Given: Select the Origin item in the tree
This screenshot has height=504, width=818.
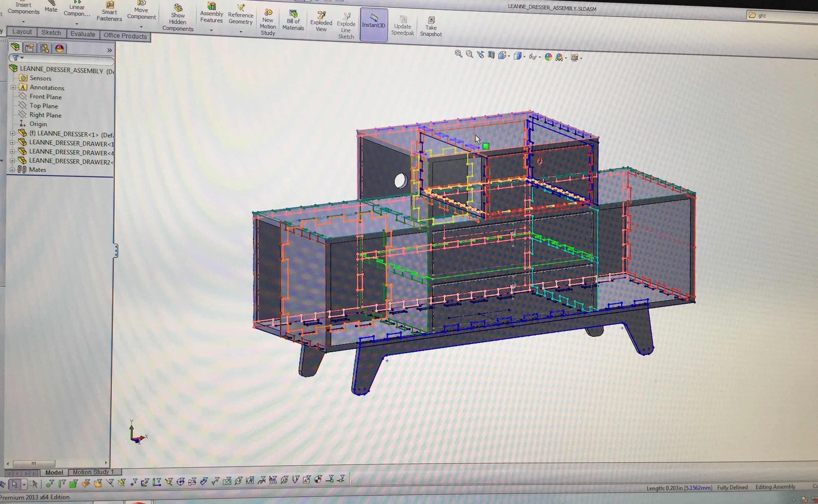Looking at the screenshot, I should pyautogui.click(x=33, y=124).
